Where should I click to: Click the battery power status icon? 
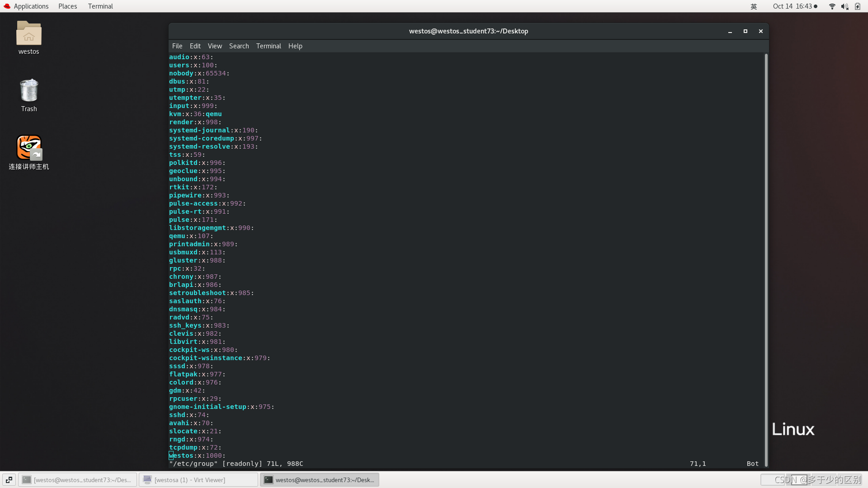858,6
